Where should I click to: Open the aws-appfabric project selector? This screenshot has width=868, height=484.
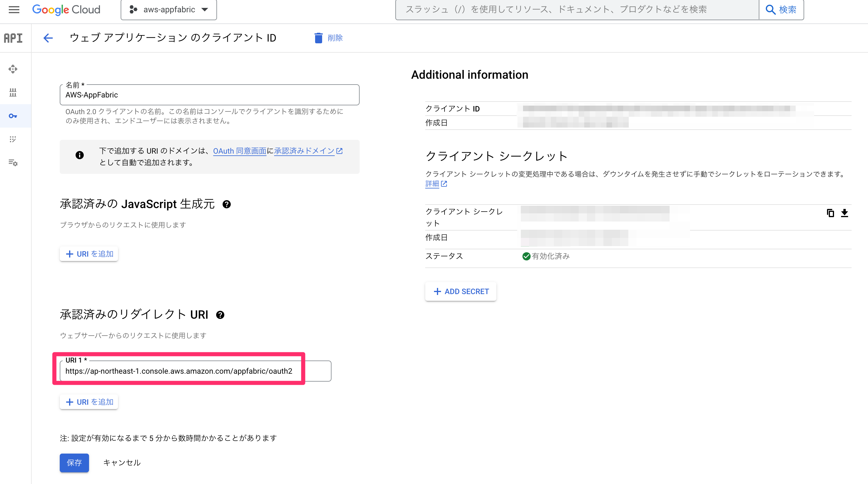tap(169, 9)
